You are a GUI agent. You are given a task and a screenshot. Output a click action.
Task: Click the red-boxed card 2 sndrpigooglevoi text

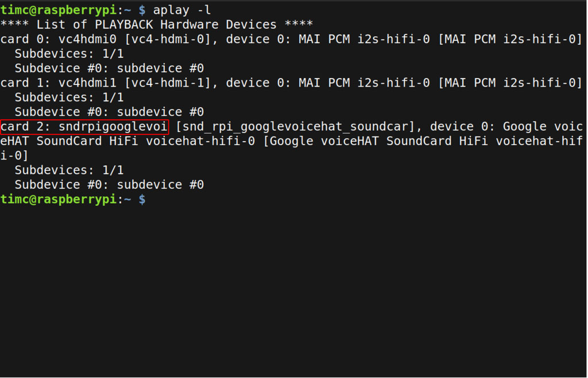[x=84, y=126]
